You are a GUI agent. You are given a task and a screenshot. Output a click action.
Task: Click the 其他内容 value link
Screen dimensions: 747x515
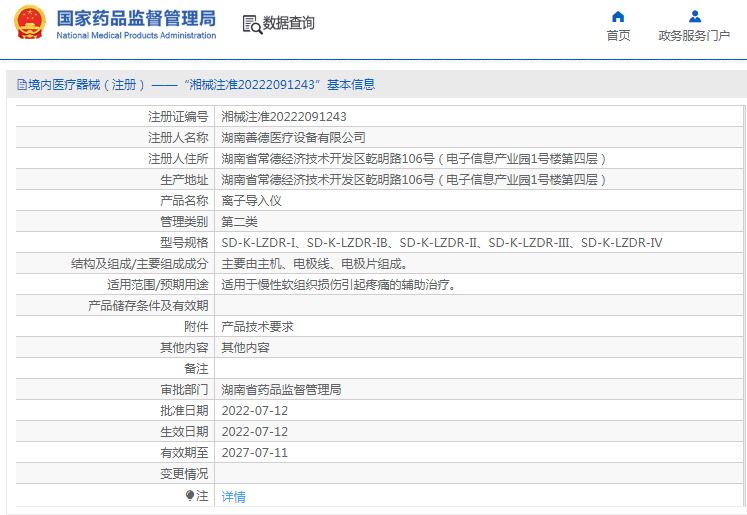245,348
